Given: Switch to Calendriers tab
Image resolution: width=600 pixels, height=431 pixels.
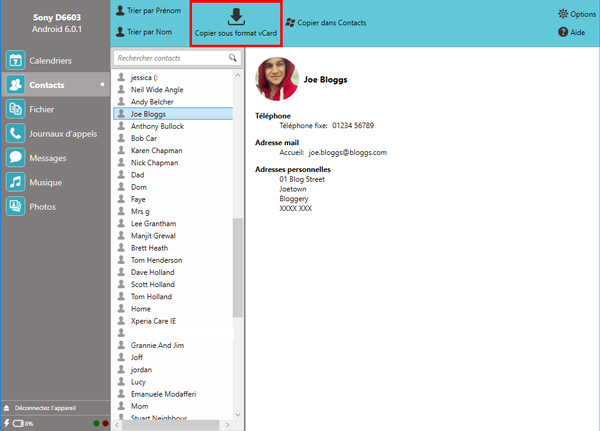Looking at the screenshot, I should [x=55, y=60].
